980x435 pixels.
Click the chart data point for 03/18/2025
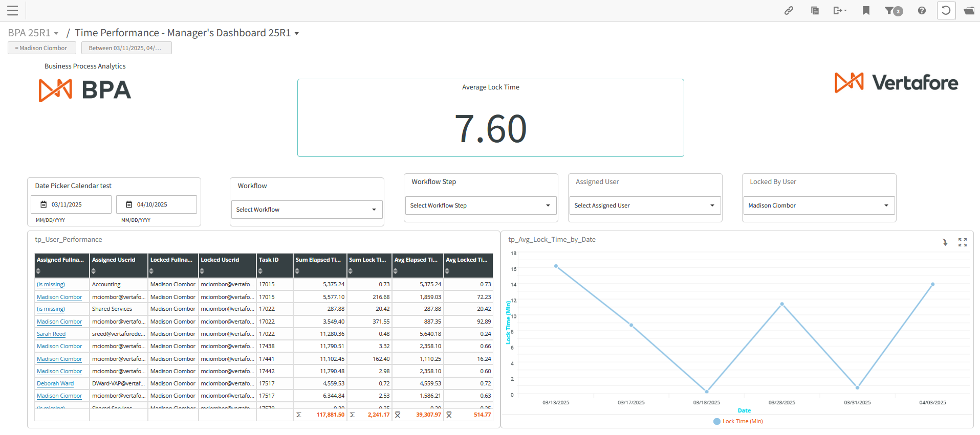707,392
